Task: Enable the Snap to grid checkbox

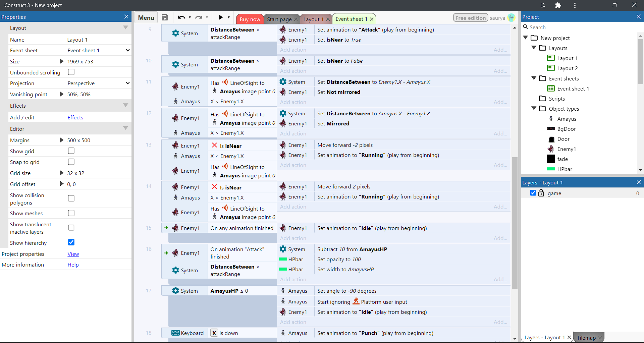Action: coord(71,162)
